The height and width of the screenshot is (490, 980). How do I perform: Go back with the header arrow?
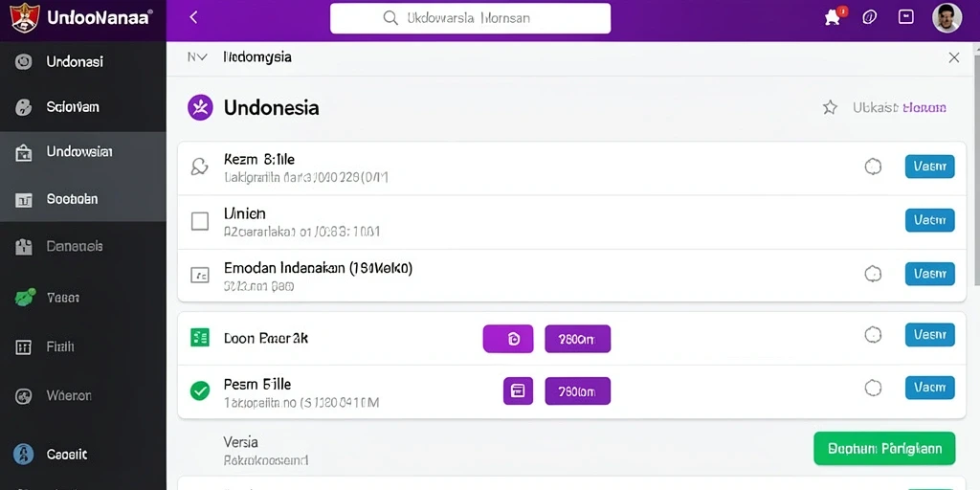[193, 17]
